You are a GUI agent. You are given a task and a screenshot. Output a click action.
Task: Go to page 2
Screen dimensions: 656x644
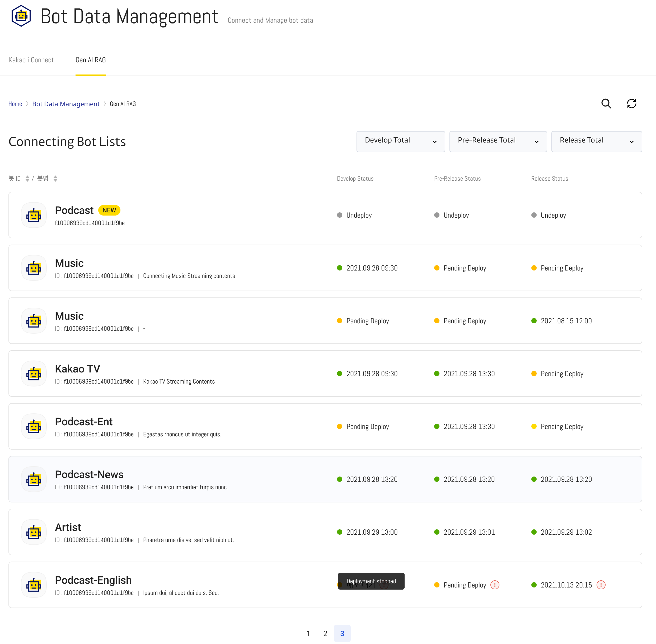pyautogui.click(x=325, y=633)
